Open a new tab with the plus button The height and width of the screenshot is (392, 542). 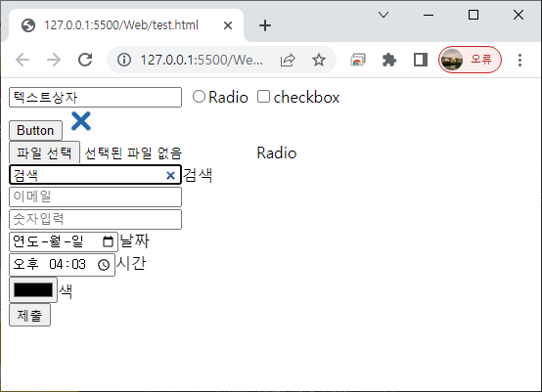pyautogui.click(x=265, y=25)
